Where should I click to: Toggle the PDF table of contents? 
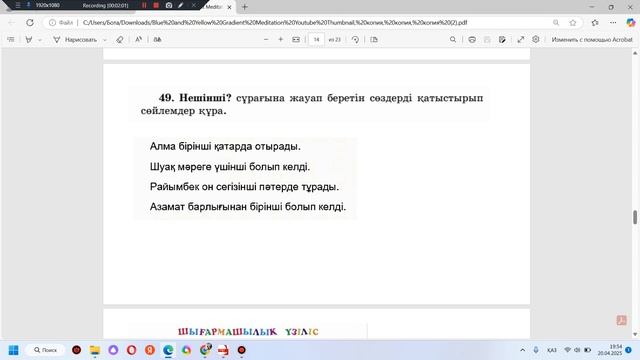(x=11, y=40)
